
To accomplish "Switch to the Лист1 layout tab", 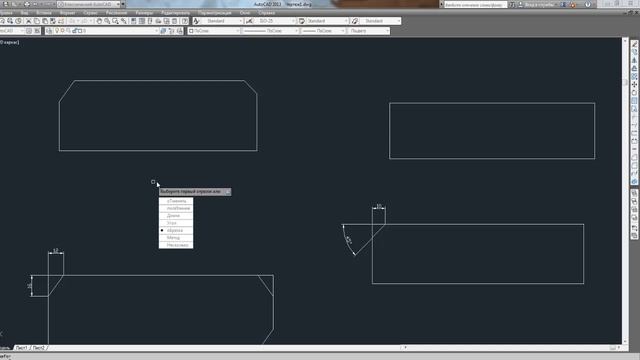I will coord(22,348).
